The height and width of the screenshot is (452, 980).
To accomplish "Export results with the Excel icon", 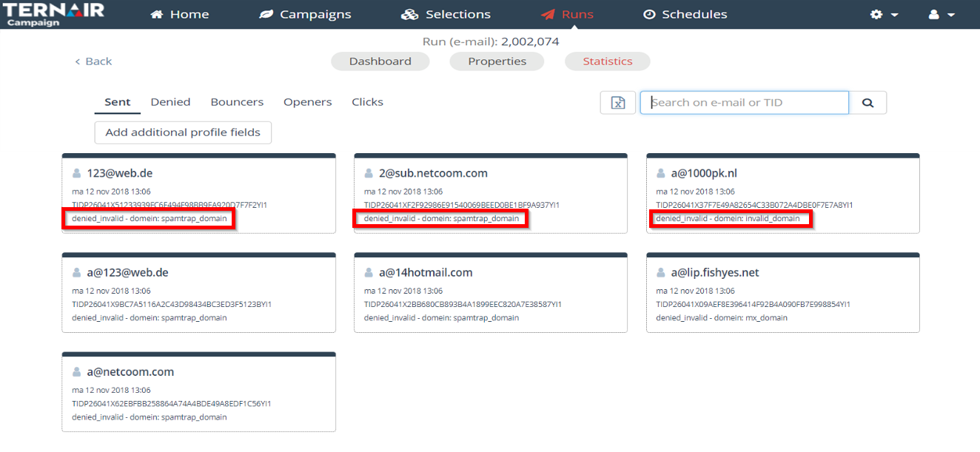I will [618, 103].
